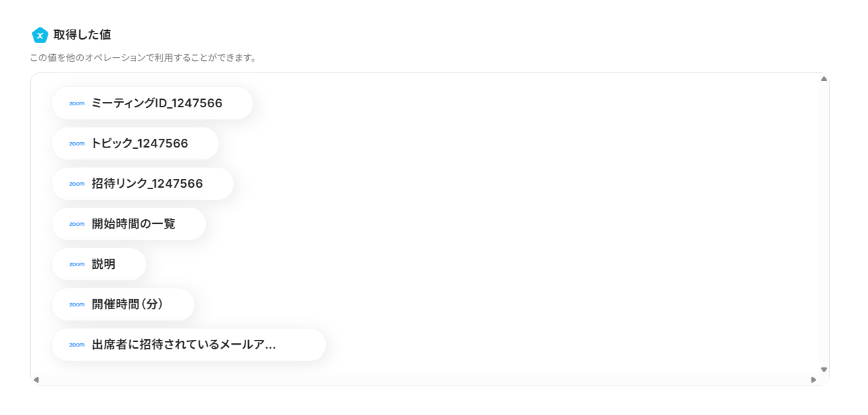This screenshot has width=868, height=415.
Task: Click the scroll left arrow below the list
Action: tap(36, 379)
